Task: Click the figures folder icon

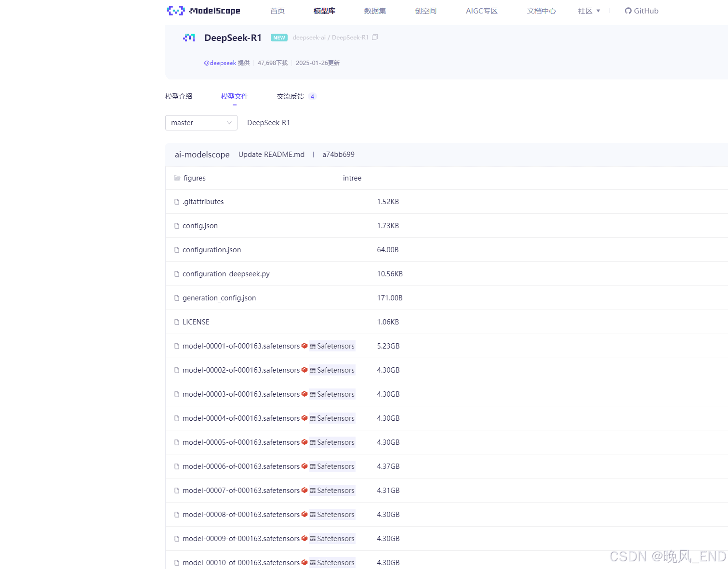Action: pos(177,178)
